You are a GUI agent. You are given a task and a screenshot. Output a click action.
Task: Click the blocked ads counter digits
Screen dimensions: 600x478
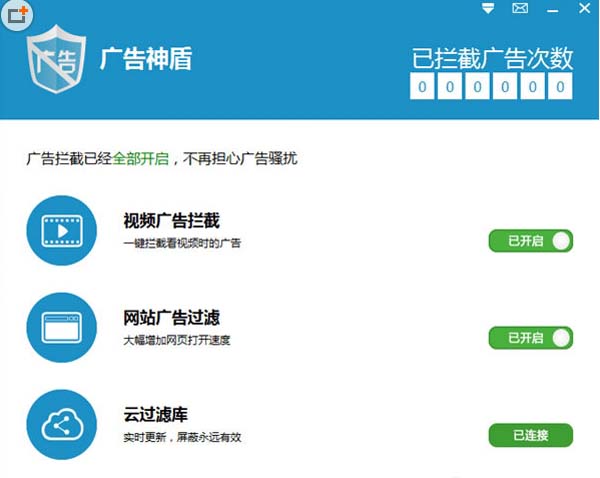(x=491, y=86)
